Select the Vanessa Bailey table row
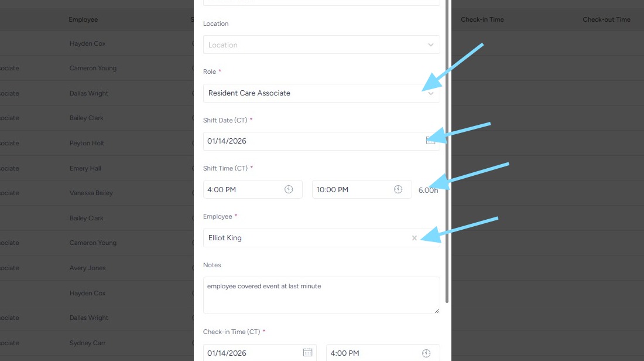Image resolution: width=644 pixels, height=361 pixels. tap(91, 193)
